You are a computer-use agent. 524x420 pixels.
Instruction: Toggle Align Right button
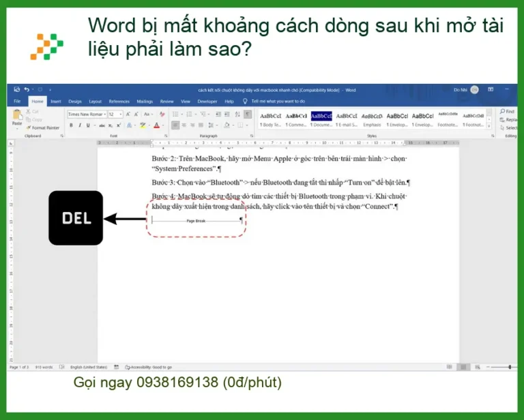(x=192, y=125)
